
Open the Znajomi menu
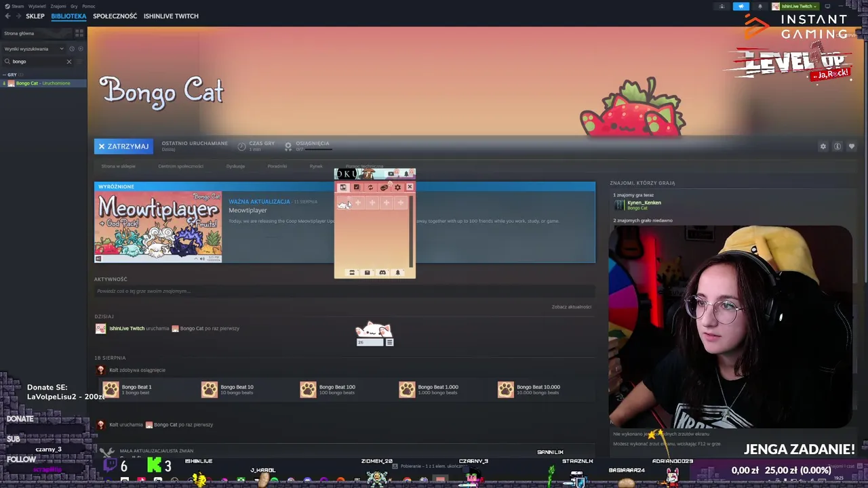tap(58, 6)
